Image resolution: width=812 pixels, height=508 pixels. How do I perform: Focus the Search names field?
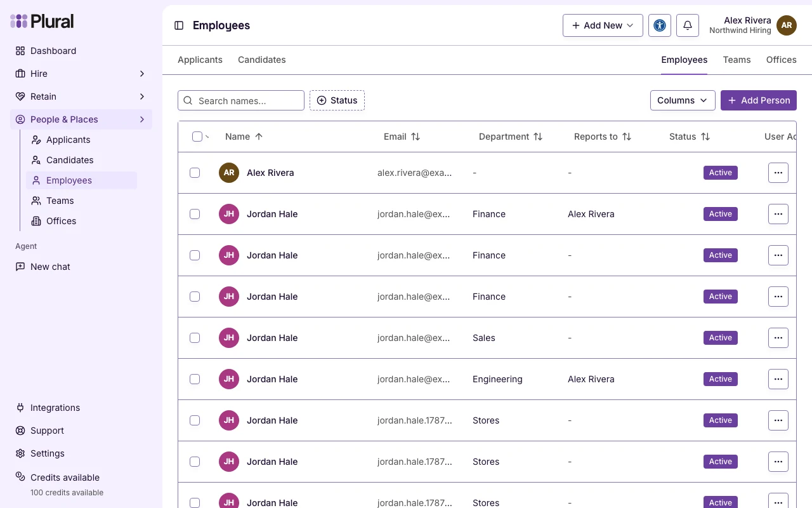pyautogui.click(x=241, y=100)
